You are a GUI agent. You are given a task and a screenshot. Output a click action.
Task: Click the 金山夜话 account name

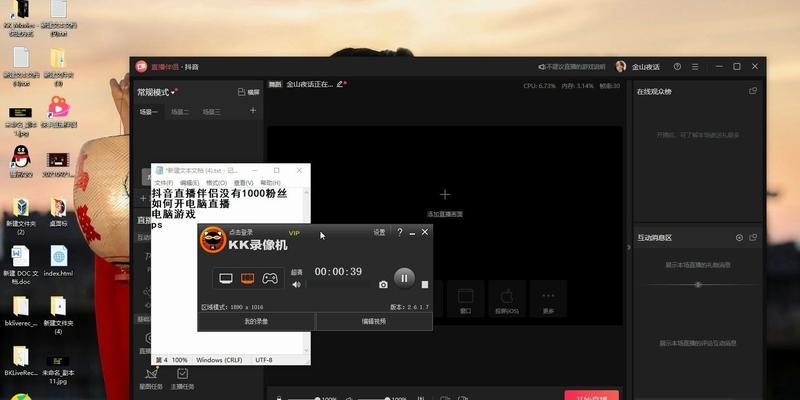(645, 67)
